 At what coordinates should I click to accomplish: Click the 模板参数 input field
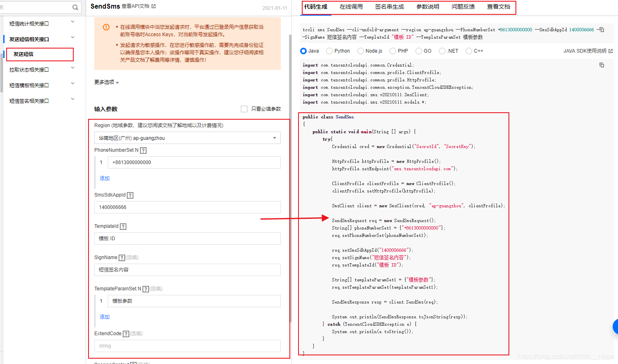[194, 301]
